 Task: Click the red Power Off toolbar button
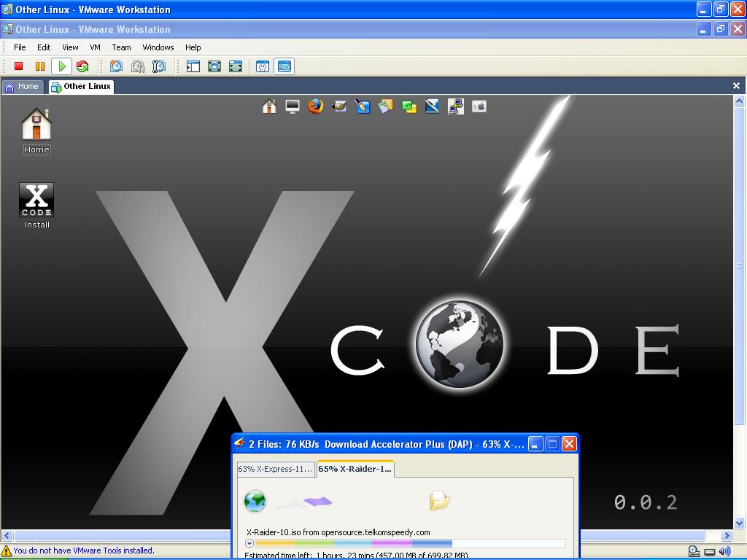18,66
